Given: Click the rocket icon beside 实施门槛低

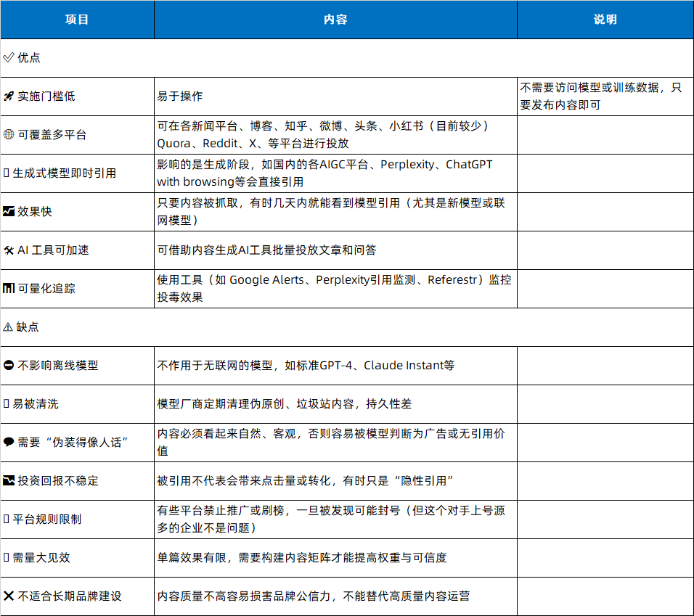Looking at the screenshot, I should click(9, 96).
